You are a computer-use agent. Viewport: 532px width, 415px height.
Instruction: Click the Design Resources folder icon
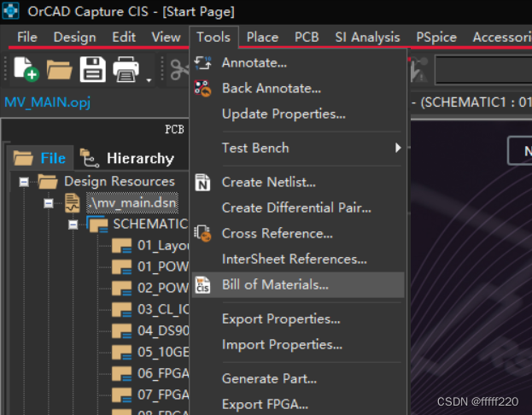[48, 181]
